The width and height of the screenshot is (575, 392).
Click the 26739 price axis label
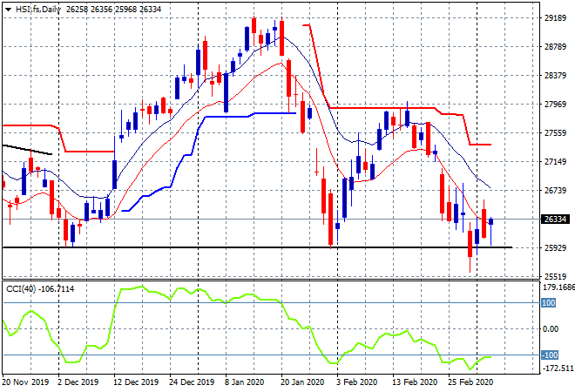(555, 190)
